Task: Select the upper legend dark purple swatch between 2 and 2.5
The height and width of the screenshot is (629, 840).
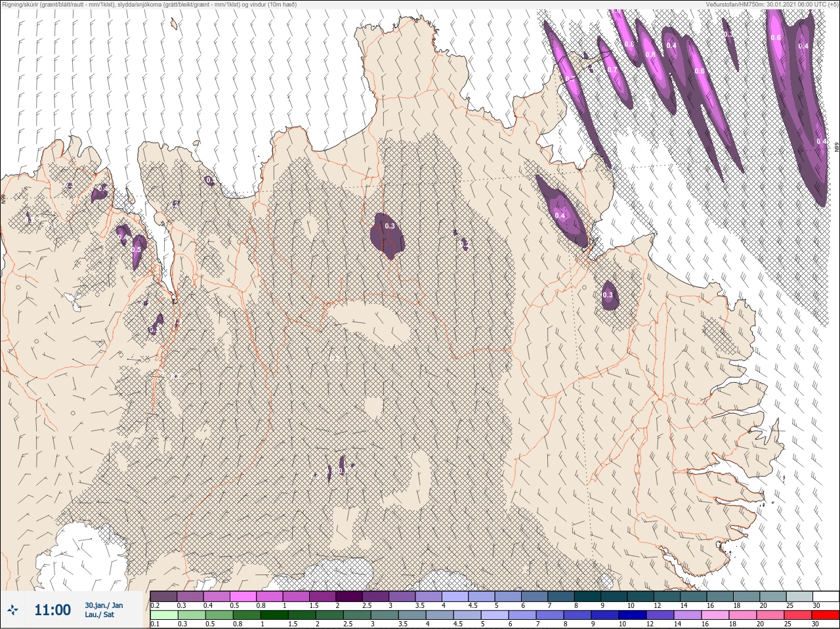Action: tap(350, 596)
